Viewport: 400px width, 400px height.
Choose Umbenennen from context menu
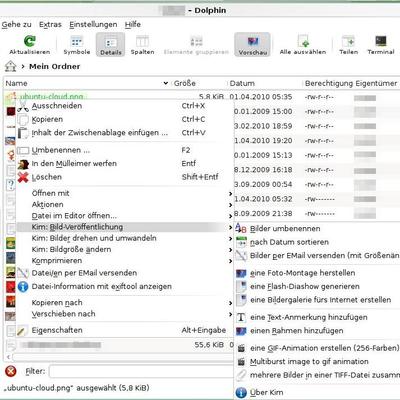click(x=125, y=150)
